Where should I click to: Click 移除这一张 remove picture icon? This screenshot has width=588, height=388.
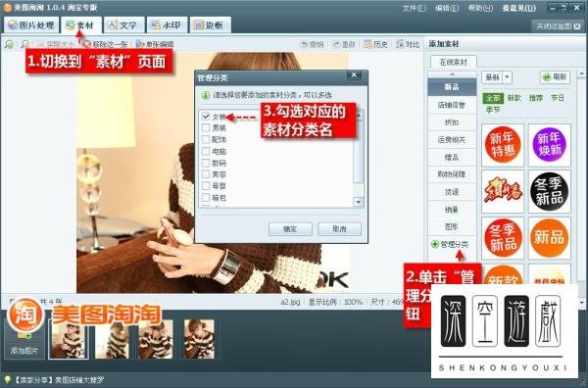(x=86, y=44)
